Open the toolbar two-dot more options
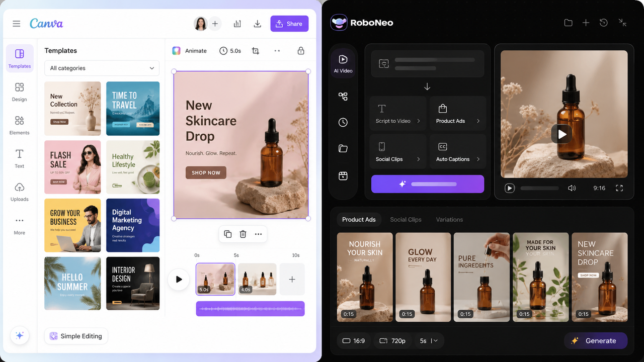The image size is (644, 362). [277, 51]
